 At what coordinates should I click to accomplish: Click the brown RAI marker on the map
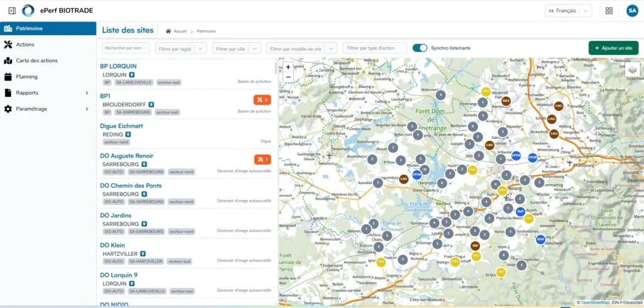475,246
